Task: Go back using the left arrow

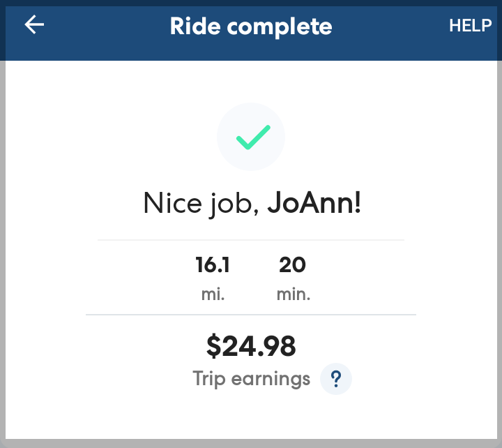Action: [x=34, y=25]
